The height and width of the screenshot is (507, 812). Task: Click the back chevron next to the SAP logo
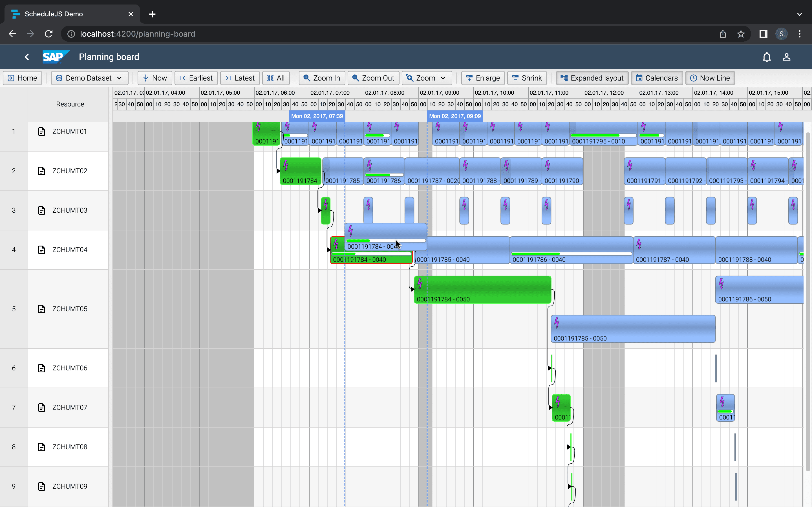[x=27, y=57]
